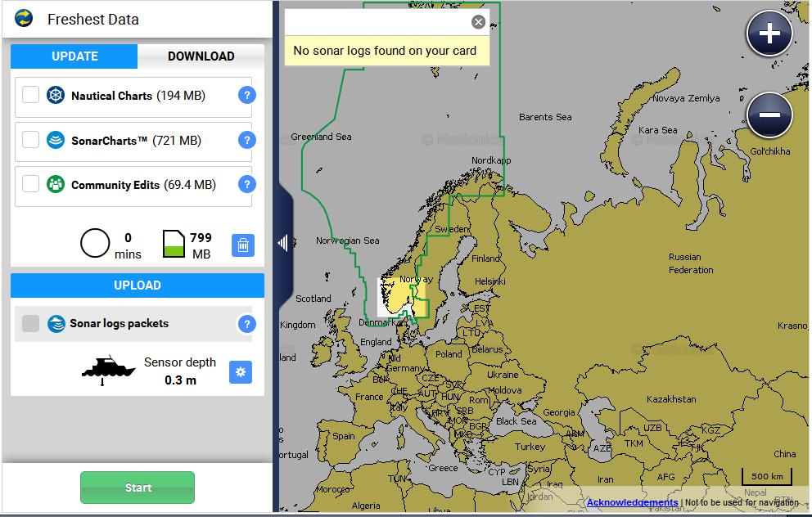Click the Sonar logs packets wave icon
This screenshot has height=517, width=812.
pyautogui.click(x=56, y=324)
